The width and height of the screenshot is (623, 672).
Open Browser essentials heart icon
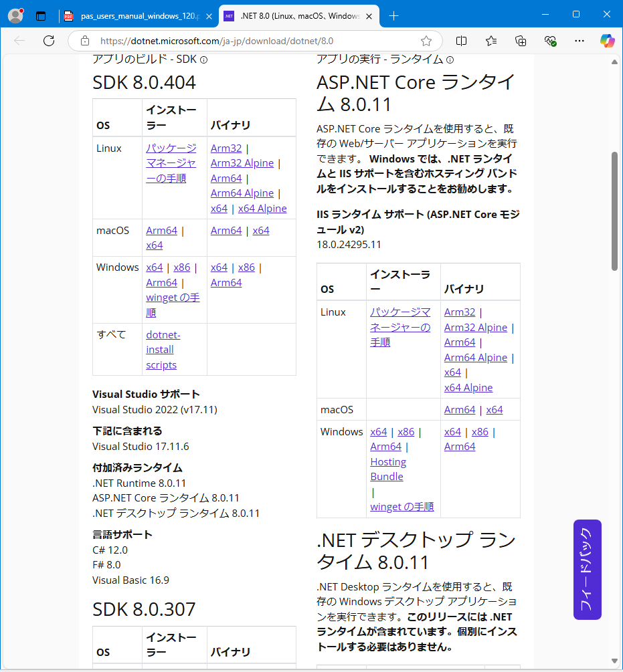coord(550,41)
